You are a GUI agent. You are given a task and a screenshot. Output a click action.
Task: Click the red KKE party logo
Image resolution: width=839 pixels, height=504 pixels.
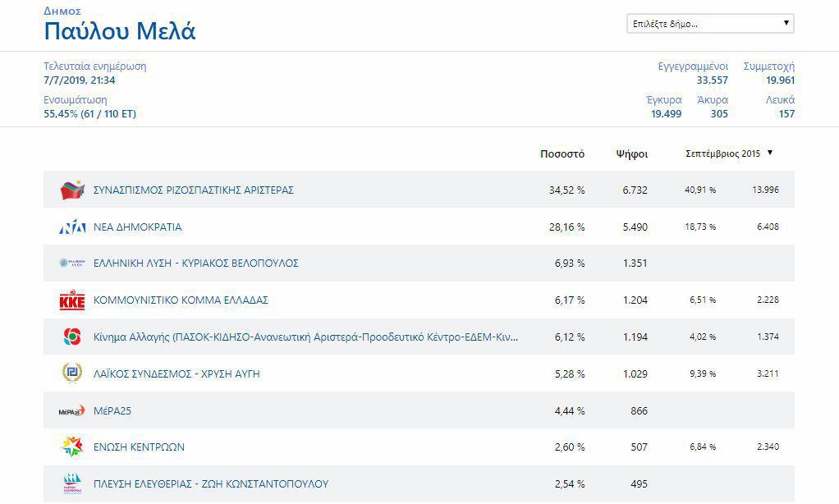(x=72, y=300)
